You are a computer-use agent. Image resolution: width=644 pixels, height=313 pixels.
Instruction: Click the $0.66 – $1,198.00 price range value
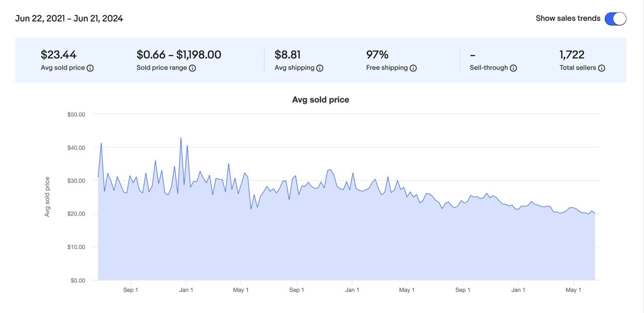click(179, 54)
